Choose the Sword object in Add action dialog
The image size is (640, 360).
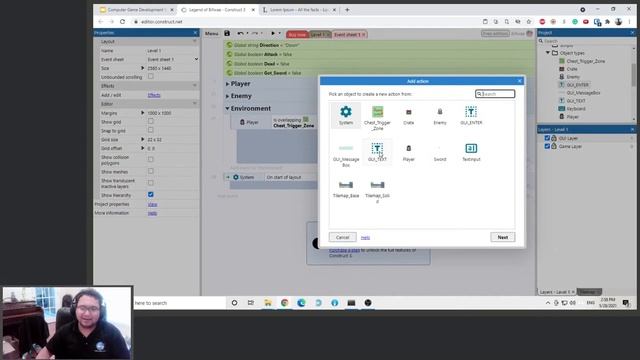pos(440,152)
